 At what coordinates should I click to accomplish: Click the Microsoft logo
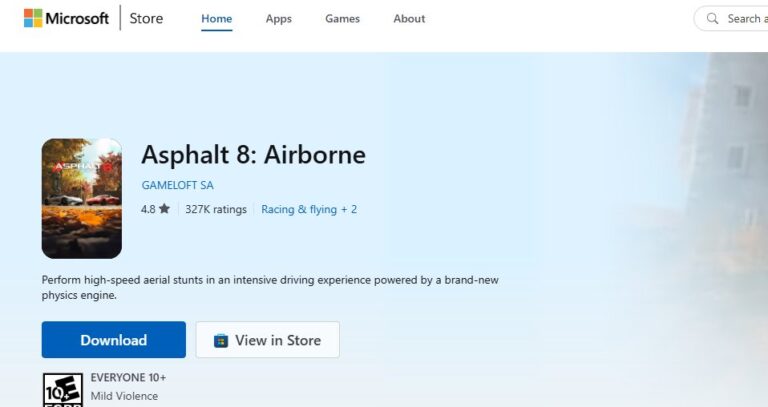[x=66, y=19]
